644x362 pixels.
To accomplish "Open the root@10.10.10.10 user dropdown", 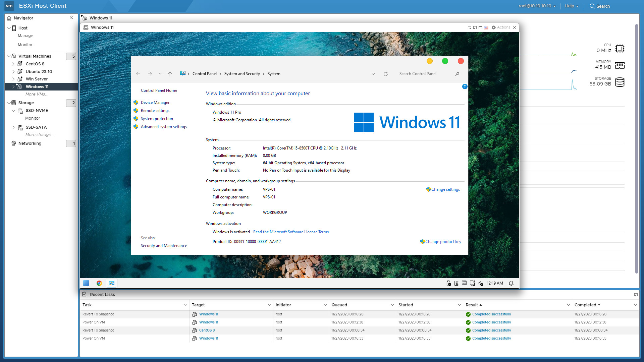I will tap(537, 6).
